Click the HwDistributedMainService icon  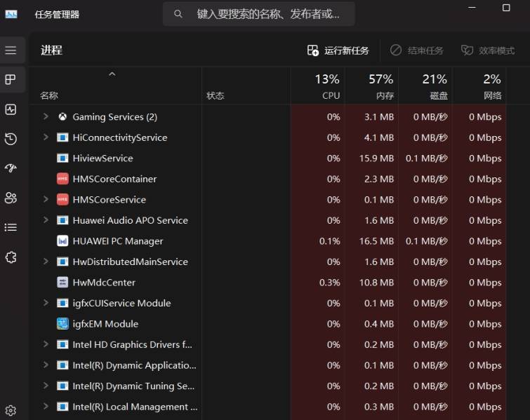62,262
